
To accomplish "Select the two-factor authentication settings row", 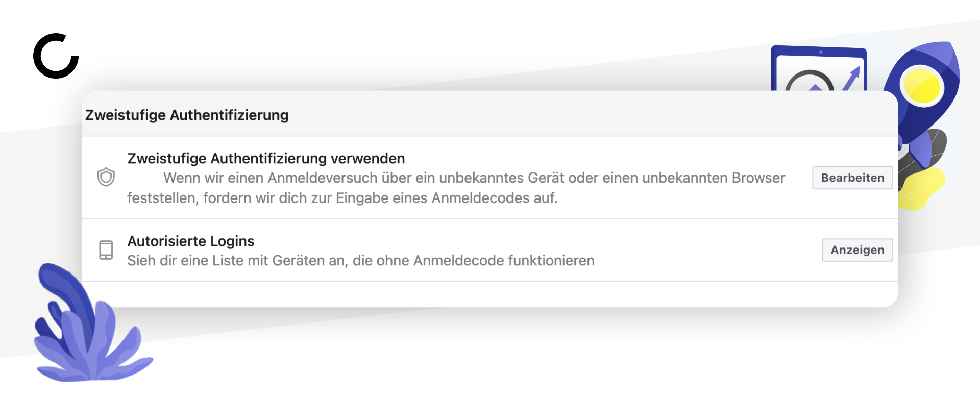I will coord(490,178).
